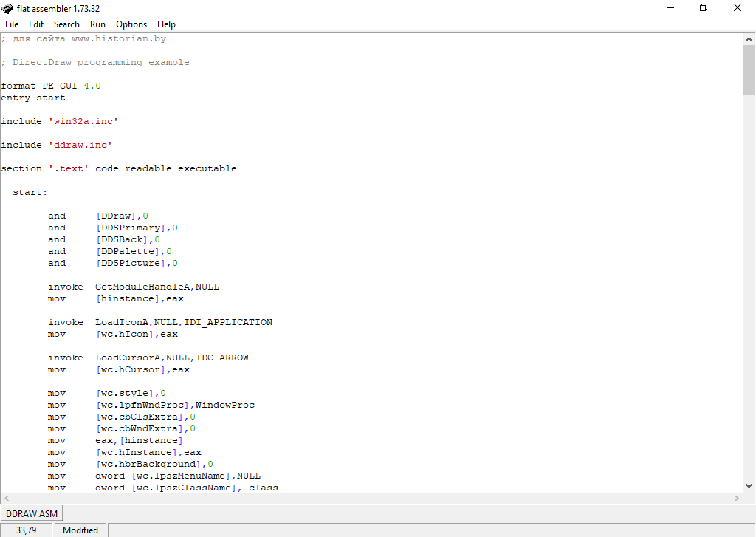The image size is (756, 537).
Task: Switch to the DDRAW.ASM tab
Action: tap(32, 513)
